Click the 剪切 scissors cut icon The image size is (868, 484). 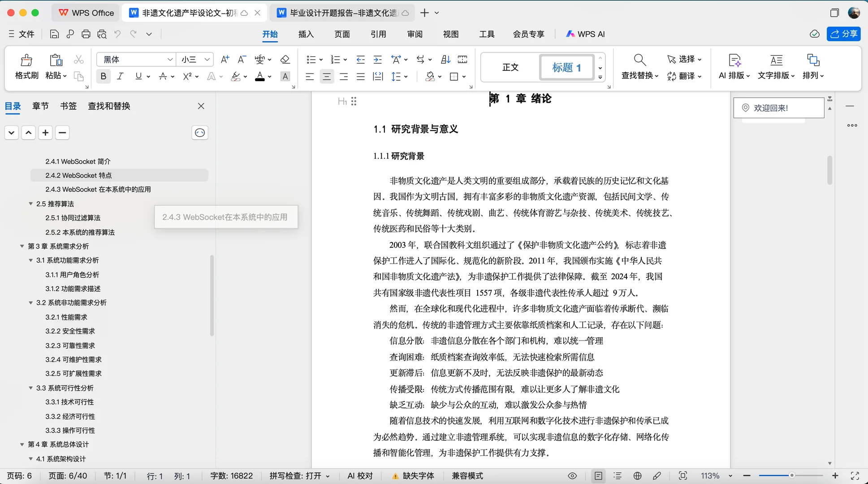coord(78,59)
